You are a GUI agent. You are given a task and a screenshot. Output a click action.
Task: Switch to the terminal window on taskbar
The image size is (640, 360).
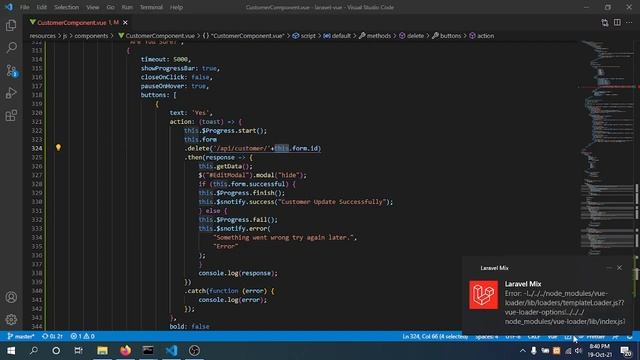[x=148, y=351]
